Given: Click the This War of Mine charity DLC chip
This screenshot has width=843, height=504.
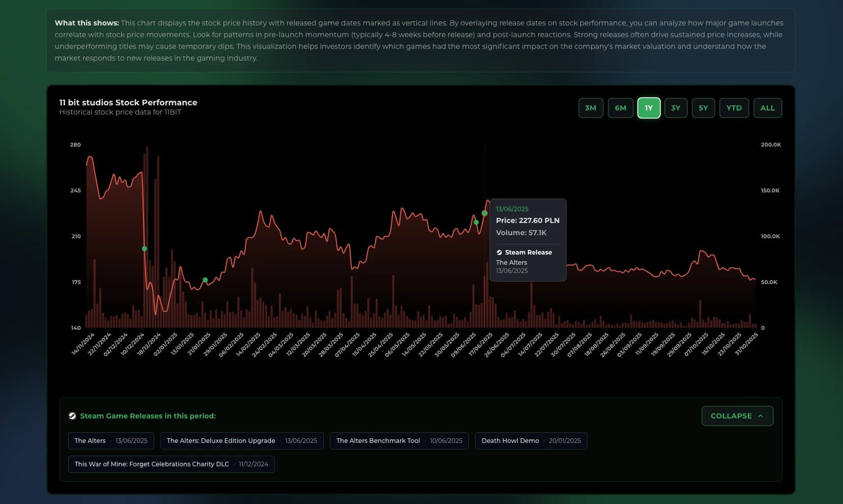Looking at the screenshot, I should click(172, 464).
